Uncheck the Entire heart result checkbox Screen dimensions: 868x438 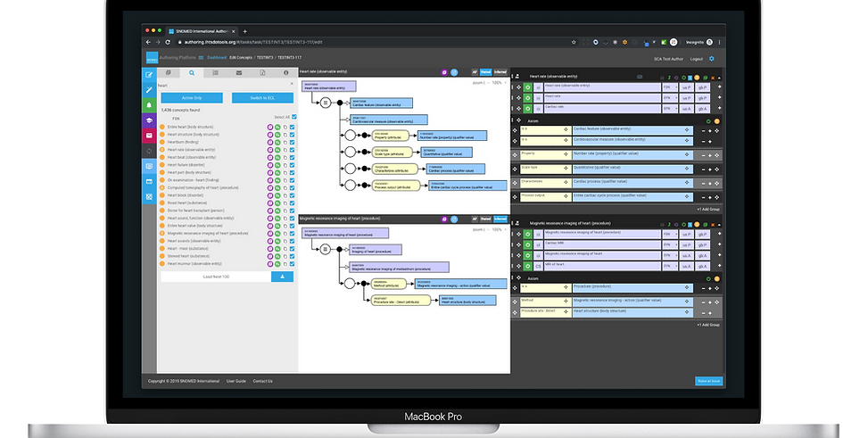tap(292, 127)
